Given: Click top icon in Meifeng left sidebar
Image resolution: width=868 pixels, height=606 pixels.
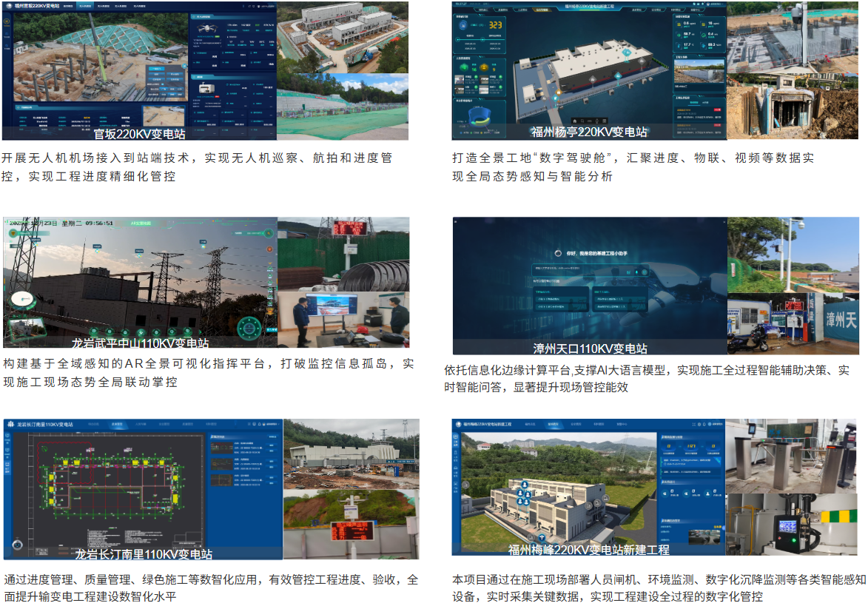Looking at the screenshot, I should [x=456, y=437].
